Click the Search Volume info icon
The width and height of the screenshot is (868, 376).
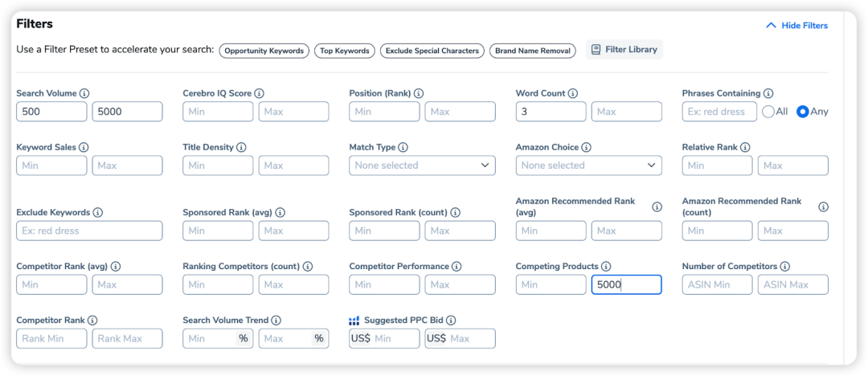(84, 93)
